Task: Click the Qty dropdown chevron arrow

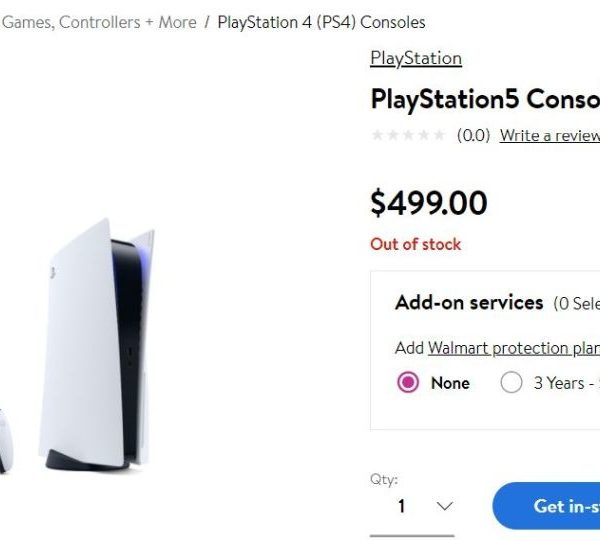Action: coord(445,506)
